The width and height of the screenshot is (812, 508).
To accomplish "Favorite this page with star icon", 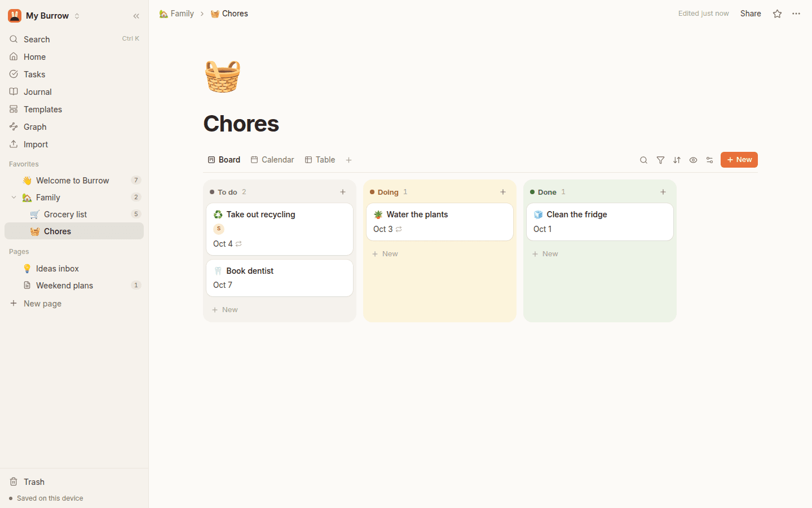I will [x=777, y=14].
